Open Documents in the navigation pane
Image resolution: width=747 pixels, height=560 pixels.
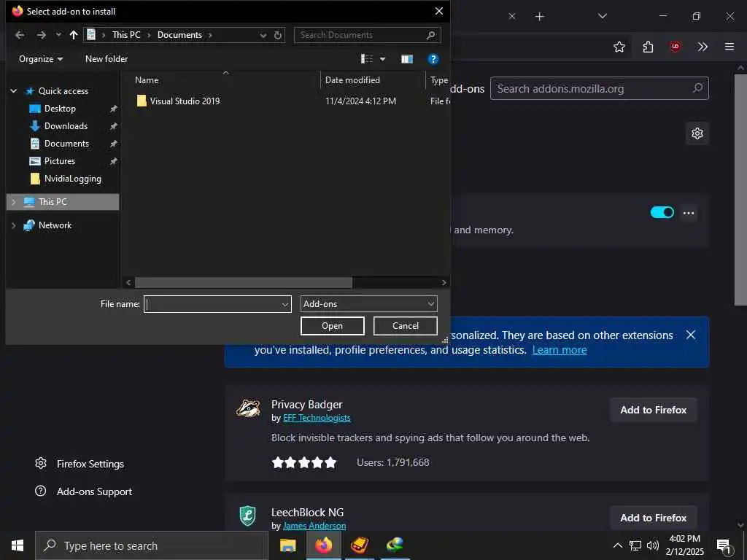tap(66, 144)
